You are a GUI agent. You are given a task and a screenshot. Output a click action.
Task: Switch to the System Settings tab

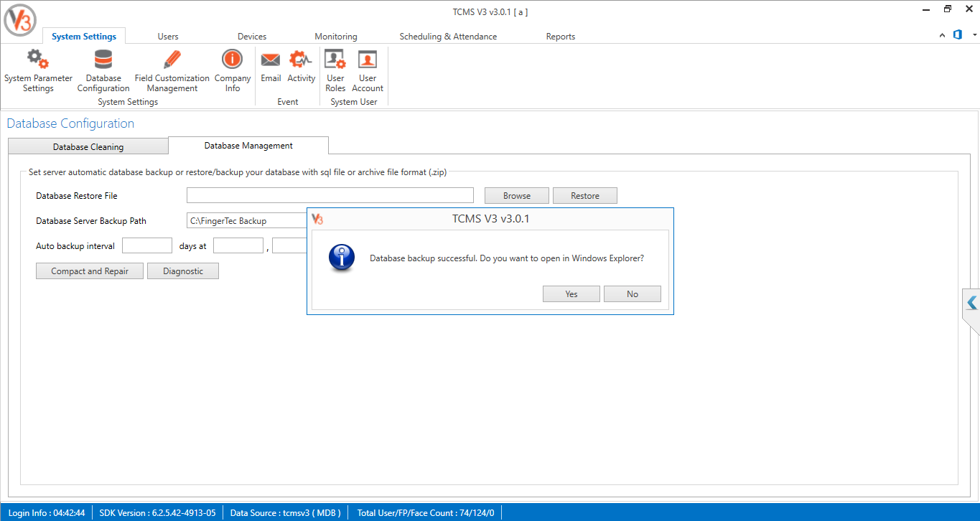click(84, 36)
